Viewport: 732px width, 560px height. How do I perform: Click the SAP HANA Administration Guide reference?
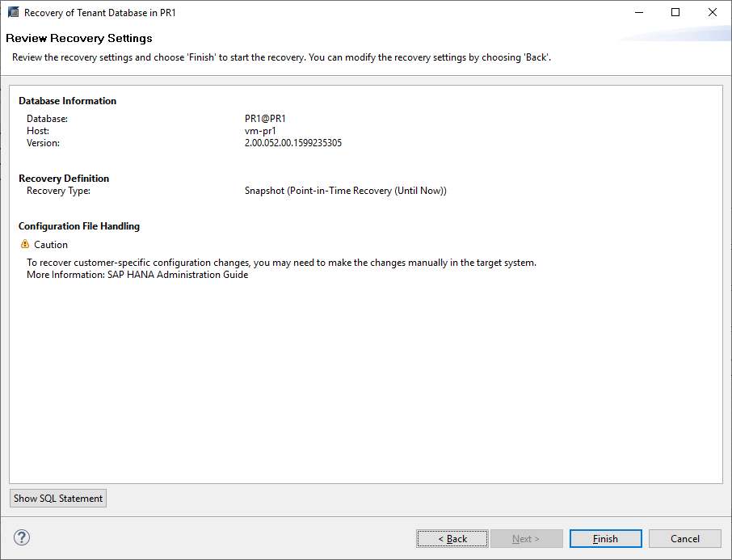coord(177,275)
